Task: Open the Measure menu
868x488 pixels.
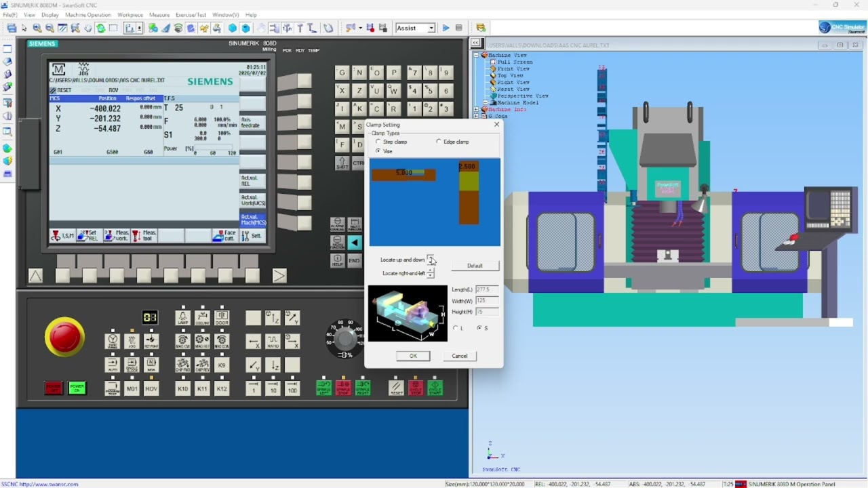Action: (x=159, y=14)
